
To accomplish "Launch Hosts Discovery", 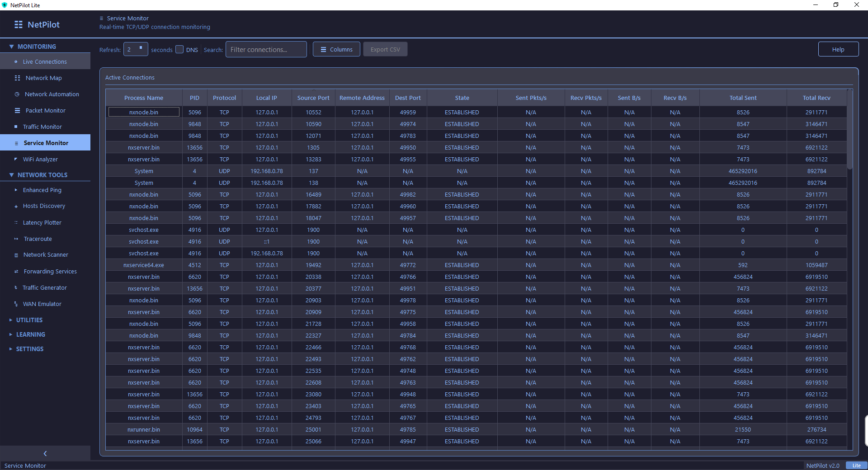I will (x=44, y=206).
